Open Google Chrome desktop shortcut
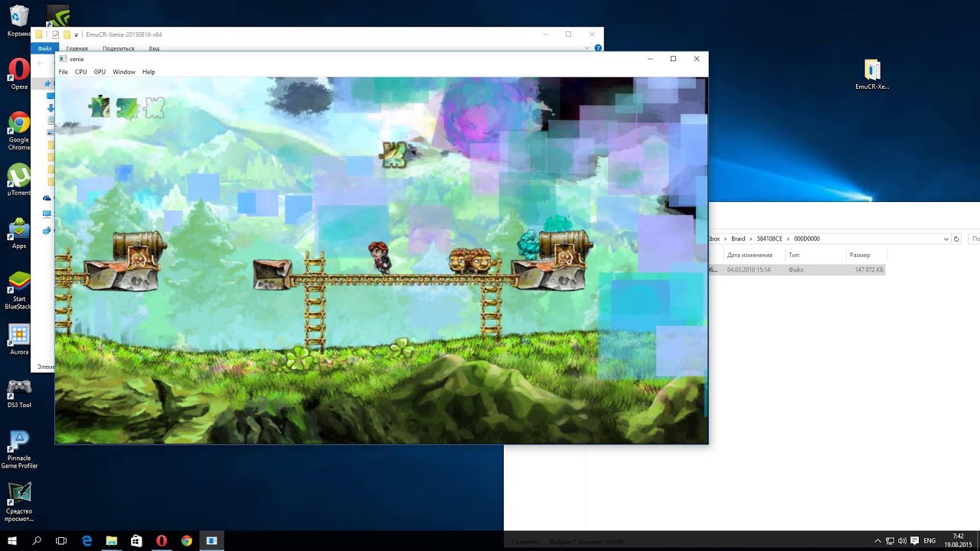The height and width of the screenshot is (551, 980). click(19, 132)
